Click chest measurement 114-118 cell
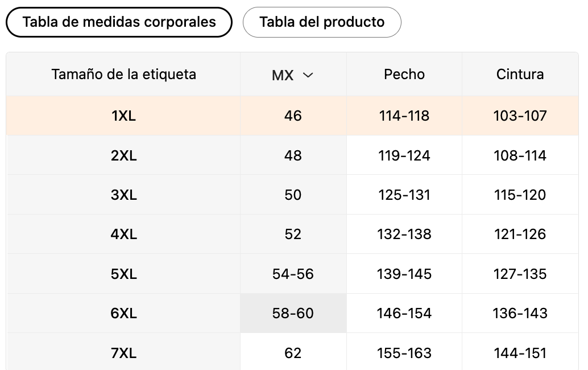Viewport: 588px width, 370px height. coord(404,116)
